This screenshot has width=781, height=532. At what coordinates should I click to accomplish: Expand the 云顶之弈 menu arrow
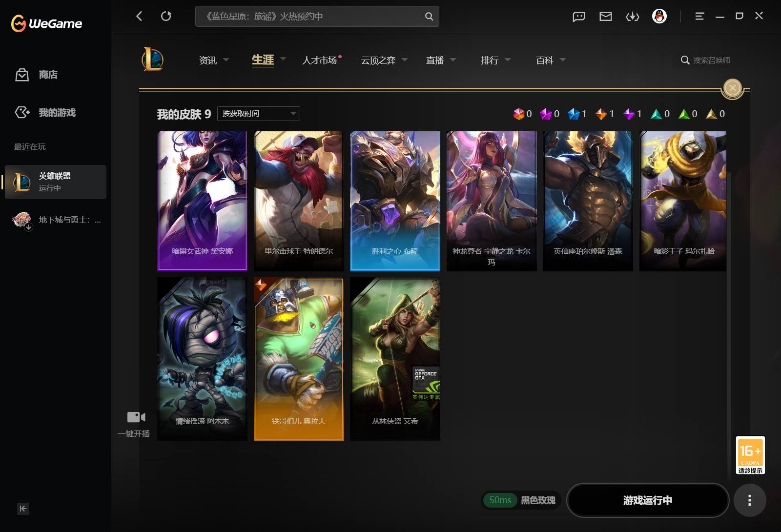pos(404,60)
